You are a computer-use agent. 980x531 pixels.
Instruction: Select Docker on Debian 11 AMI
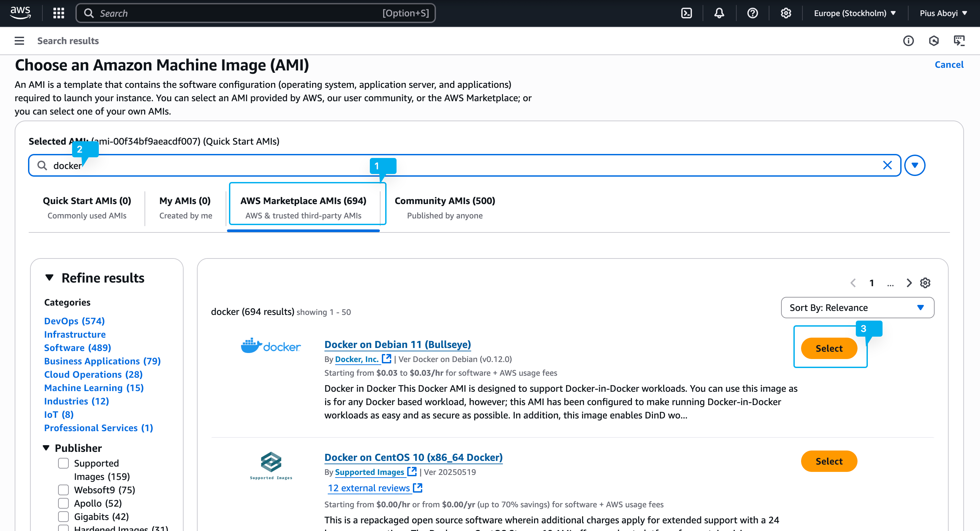pyautogui.click(x=828, y=348)
